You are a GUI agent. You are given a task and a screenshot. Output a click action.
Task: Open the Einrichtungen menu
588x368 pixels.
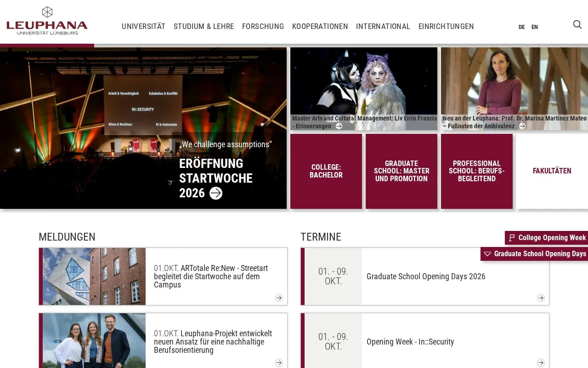coord(446,26)
